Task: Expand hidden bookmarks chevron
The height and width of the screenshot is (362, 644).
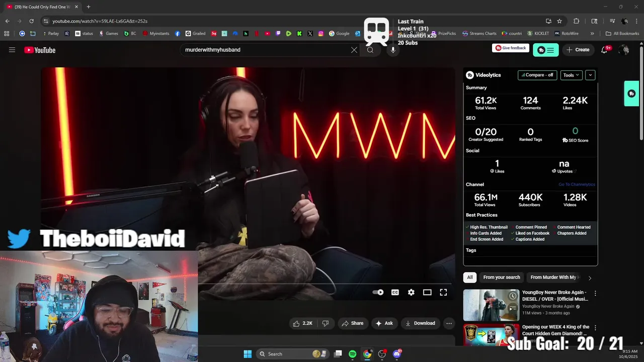Action: pos(592,34)
